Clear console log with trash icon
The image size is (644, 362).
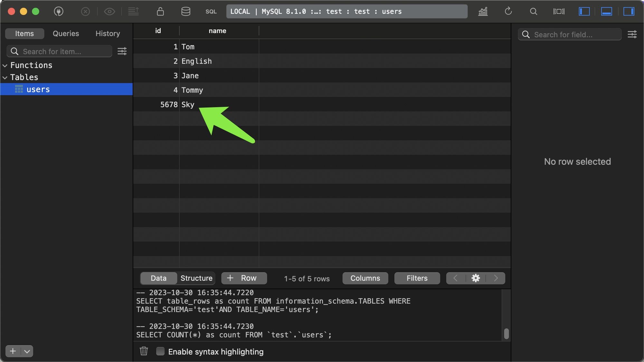(144, 351)
